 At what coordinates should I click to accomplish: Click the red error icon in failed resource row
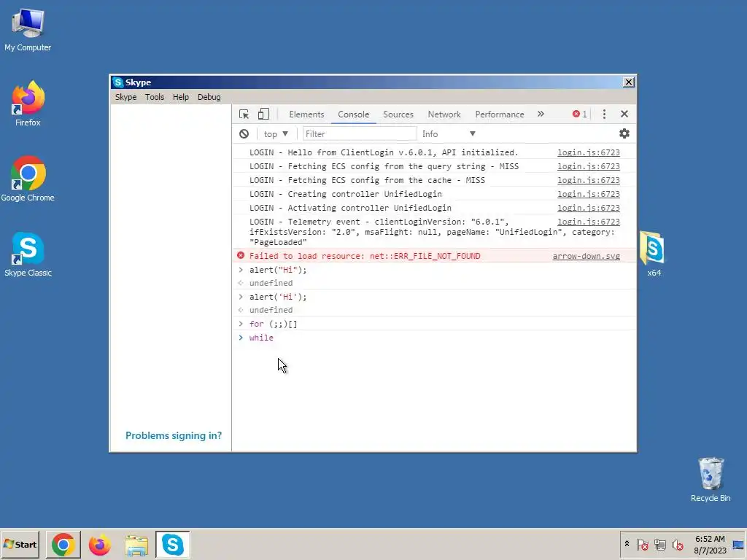click(241, 256)
